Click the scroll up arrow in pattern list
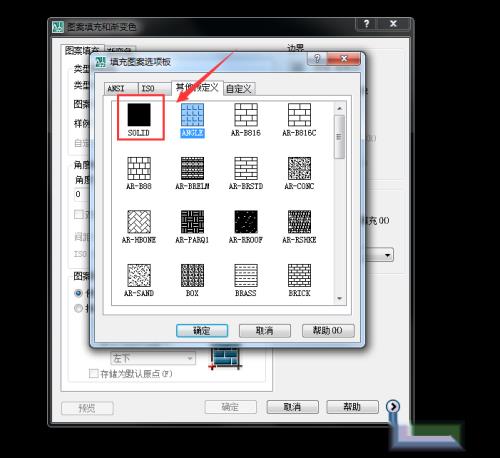 coord(339,108)
